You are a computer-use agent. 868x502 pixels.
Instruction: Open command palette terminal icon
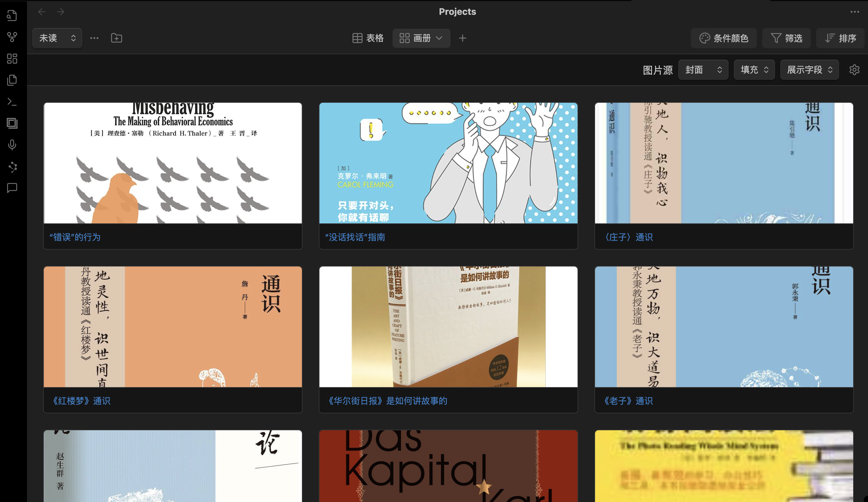pos(12,101)
